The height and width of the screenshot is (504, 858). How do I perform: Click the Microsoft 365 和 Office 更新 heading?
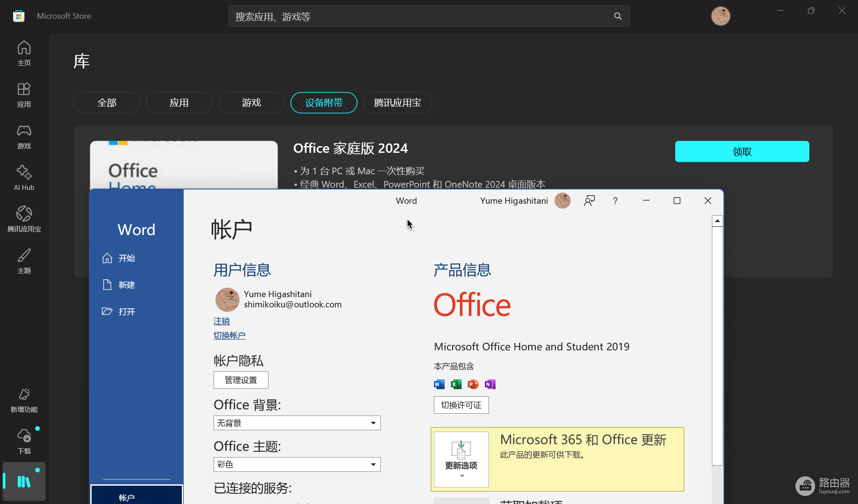click(x=583, y=440)
